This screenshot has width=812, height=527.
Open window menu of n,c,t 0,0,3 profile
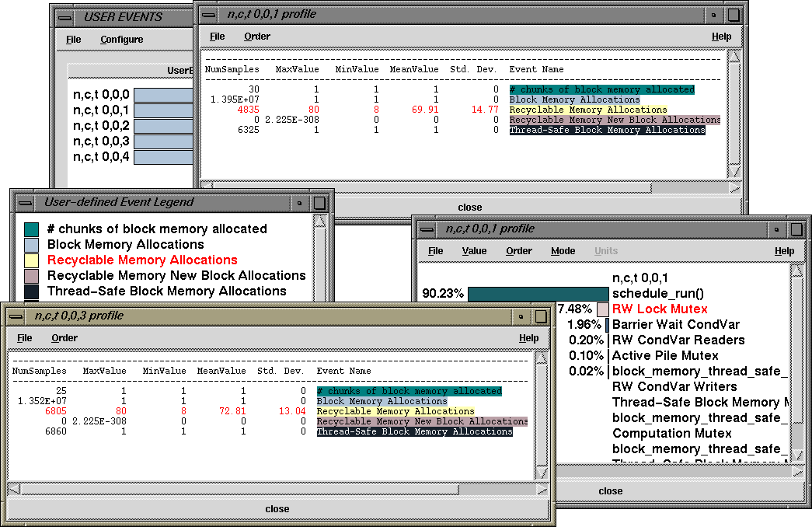click(x=17, y=316)
